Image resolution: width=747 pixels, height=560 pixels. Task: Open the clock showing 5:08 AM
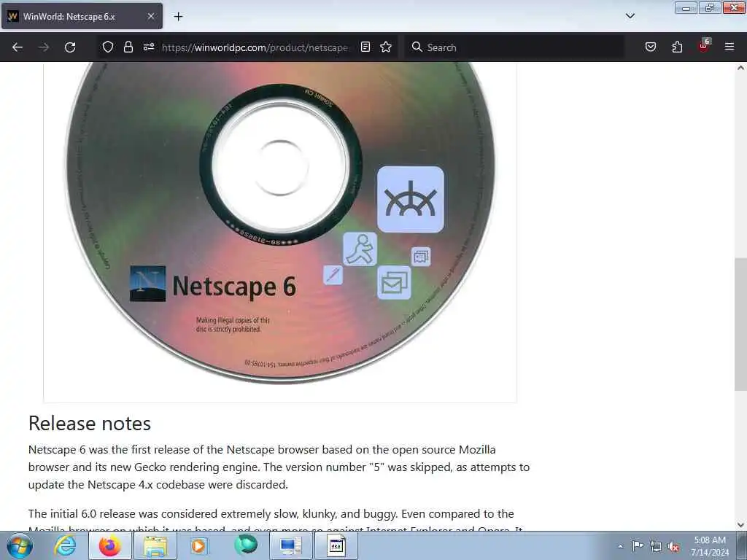pyautogui.click(x=710, y=546)
